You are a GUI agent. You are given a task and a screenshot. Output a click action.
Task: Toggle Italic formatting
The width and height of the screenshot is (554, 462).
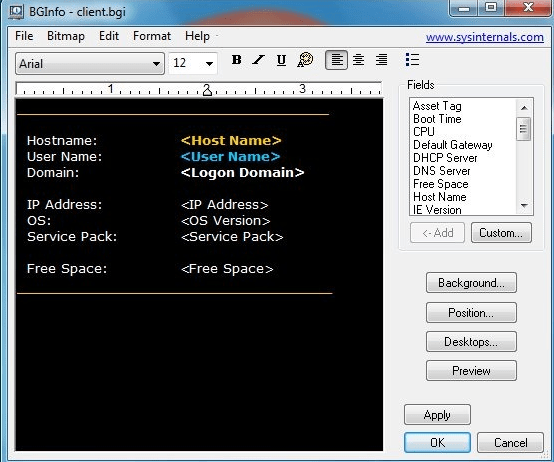point(259,60)
